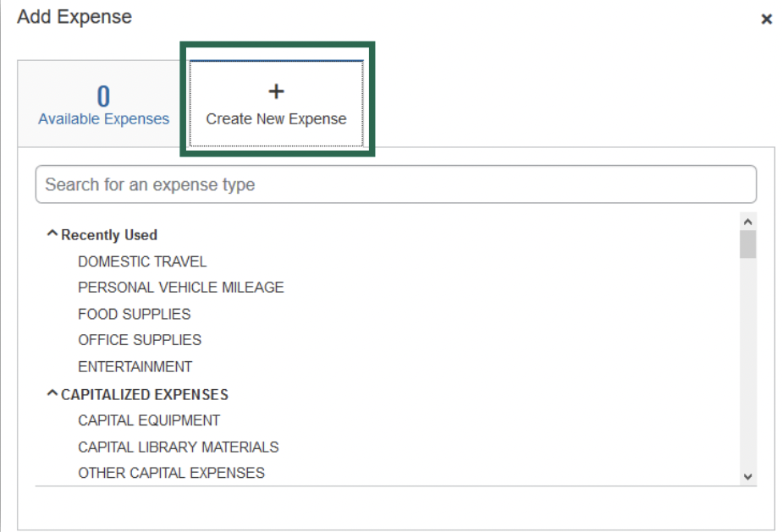Viewport: 782px width, 532px height.
Task: Select the DOMESTIC TRAVEL expense type
Action: click(141, 261)
